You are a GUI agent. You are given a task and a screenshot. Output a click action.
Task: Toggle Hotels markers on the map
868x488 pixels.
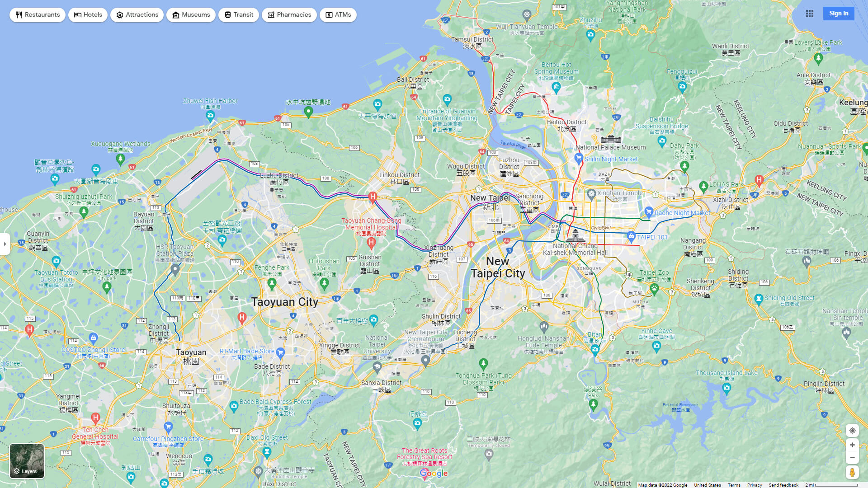[88, 14]
